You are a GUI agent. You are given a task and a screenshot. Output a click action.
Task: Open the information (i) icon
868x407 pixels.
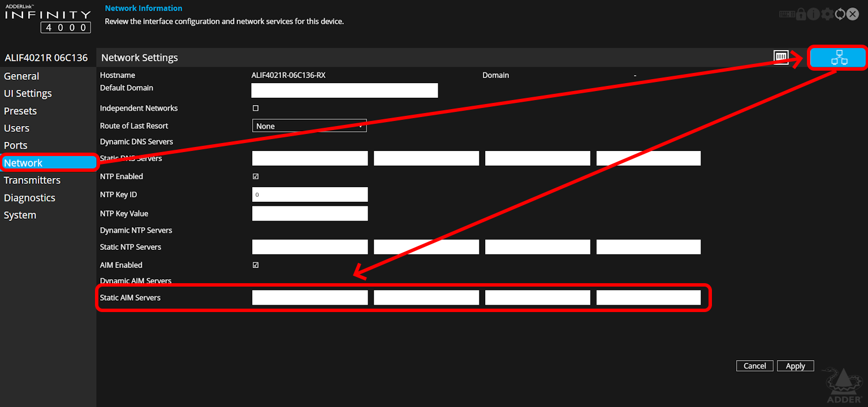click(813, 14)
